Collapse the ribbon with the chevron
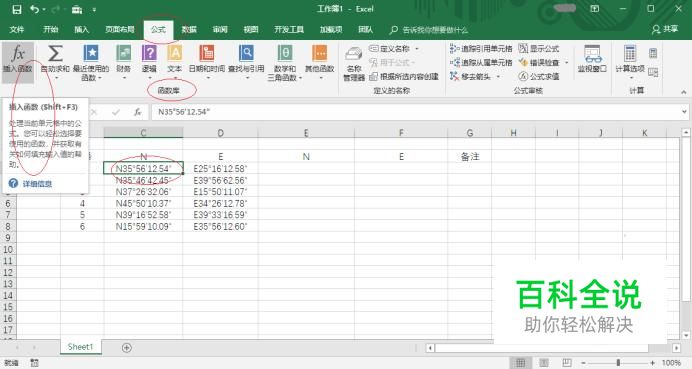 684,92
